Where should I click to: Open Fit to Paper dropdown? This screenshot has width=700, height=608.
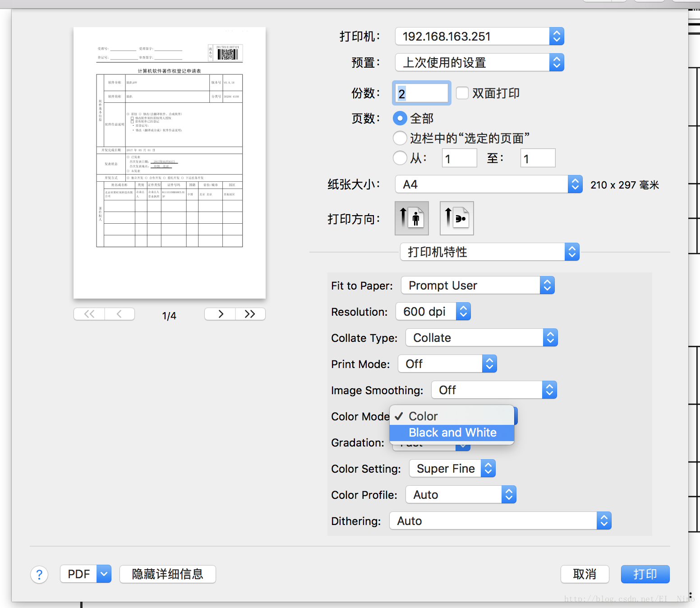[478, 285]
